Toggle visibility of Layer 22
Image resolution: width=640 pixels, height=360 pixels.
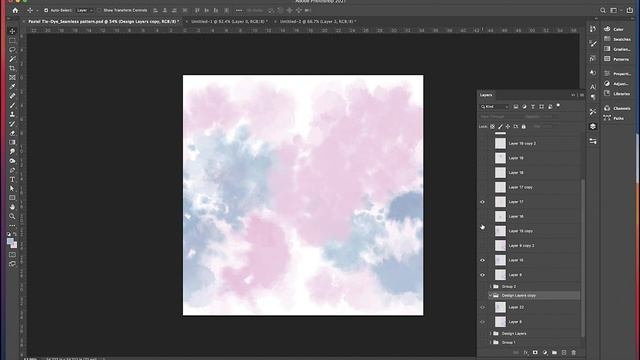[x=482, y=307]
